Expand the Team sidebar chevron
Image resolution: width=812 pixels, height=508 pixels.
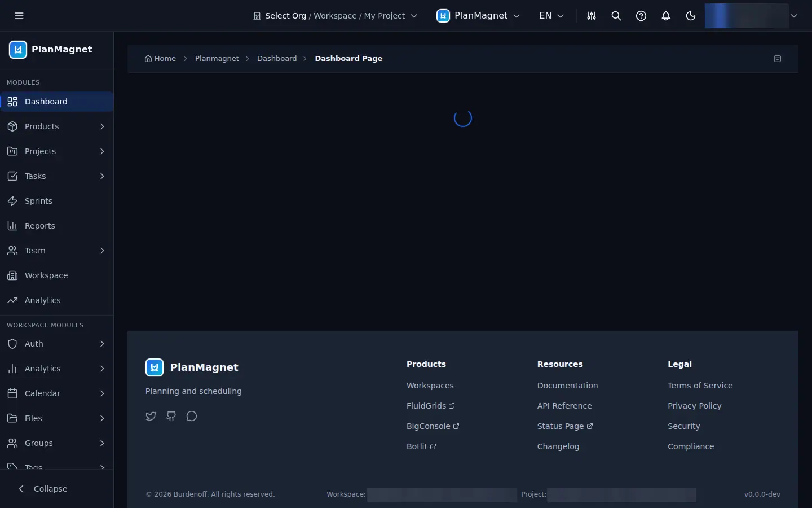(102, 251)
